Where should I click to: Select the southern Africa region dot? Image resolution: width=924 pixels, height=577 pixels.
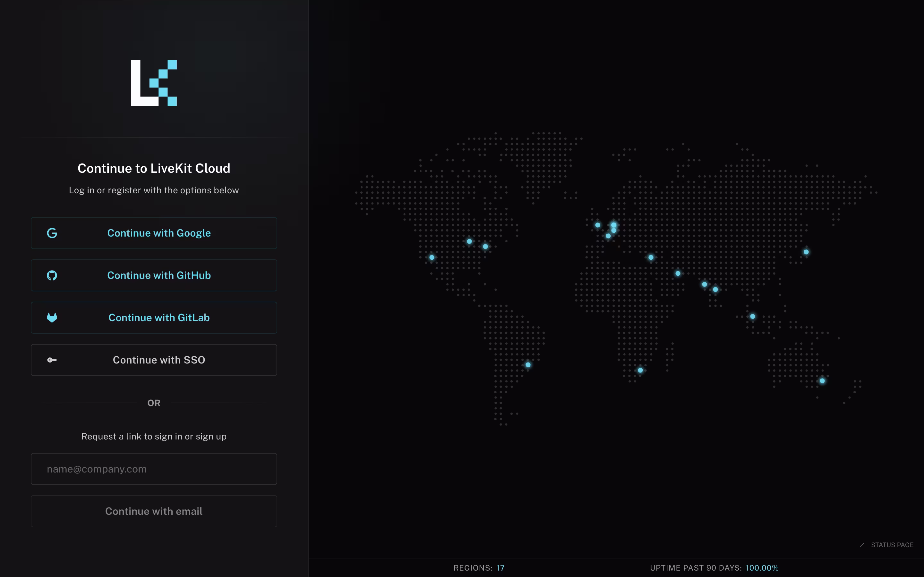[x=640, y=370]
